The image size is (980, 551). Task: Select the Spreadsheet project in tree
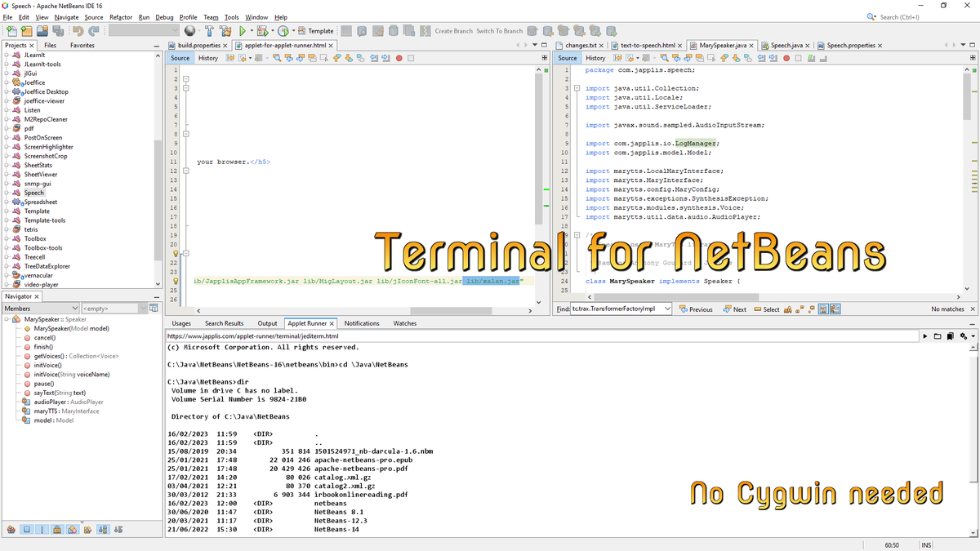pos(40,202)
